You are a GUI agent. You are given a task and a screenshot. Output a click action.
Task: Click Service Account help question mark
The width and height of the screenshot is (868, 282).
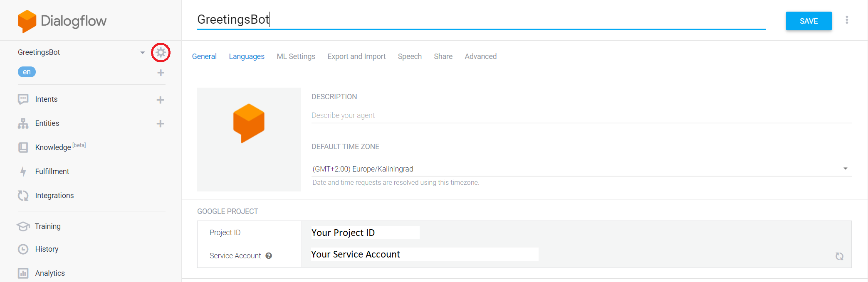(x=269, y=256)
